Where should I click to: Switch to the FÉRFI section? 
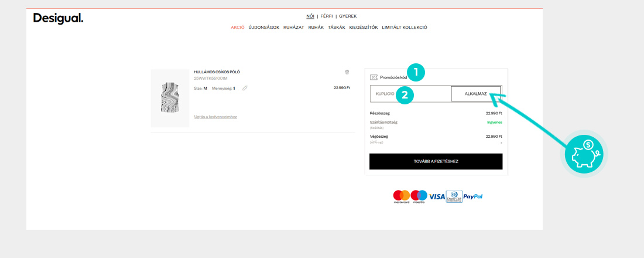point(327,16)
